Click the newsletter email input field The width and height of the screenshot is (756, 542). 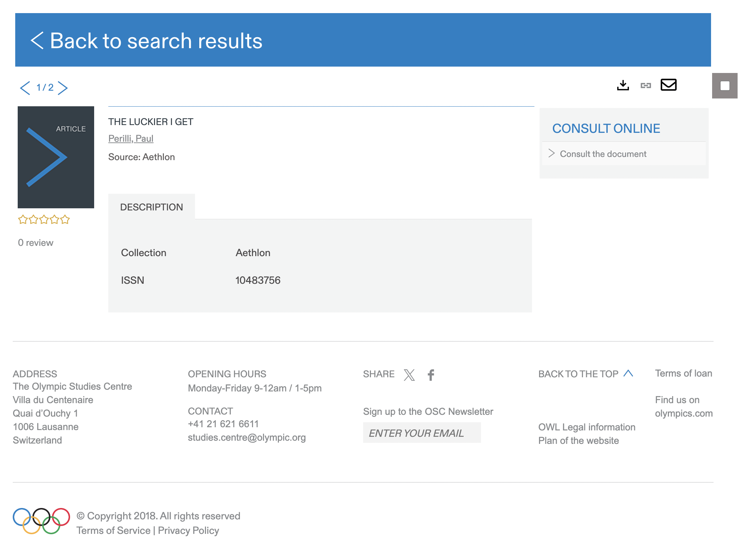pyautogui.click(x=422, y=433)
